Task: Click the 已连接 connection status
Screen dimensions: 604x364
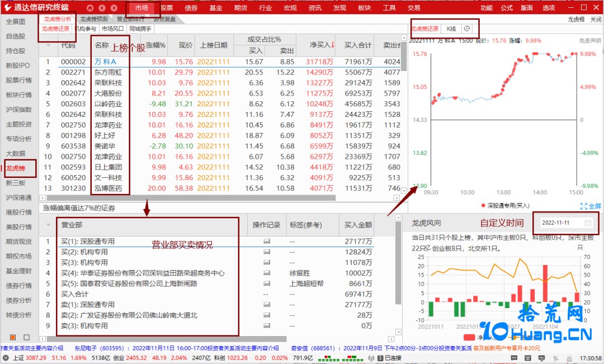Action: coord(393,358)
